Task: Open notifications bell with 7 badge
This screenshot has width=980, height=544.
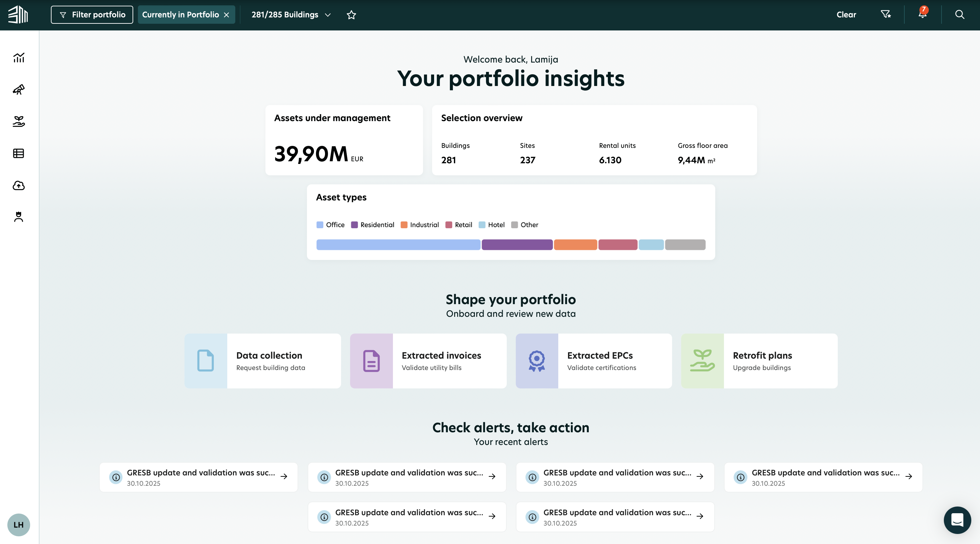Action: point(922,14)
